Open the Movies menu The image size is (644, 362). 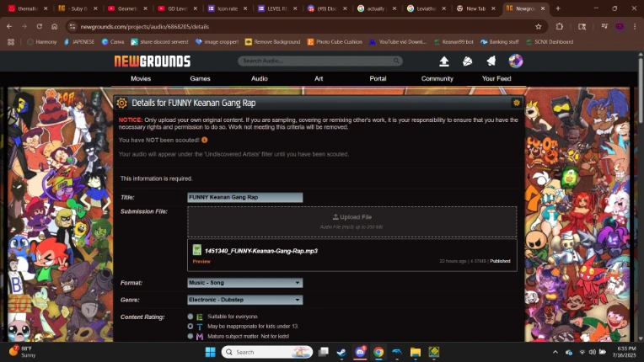point(141,78)
